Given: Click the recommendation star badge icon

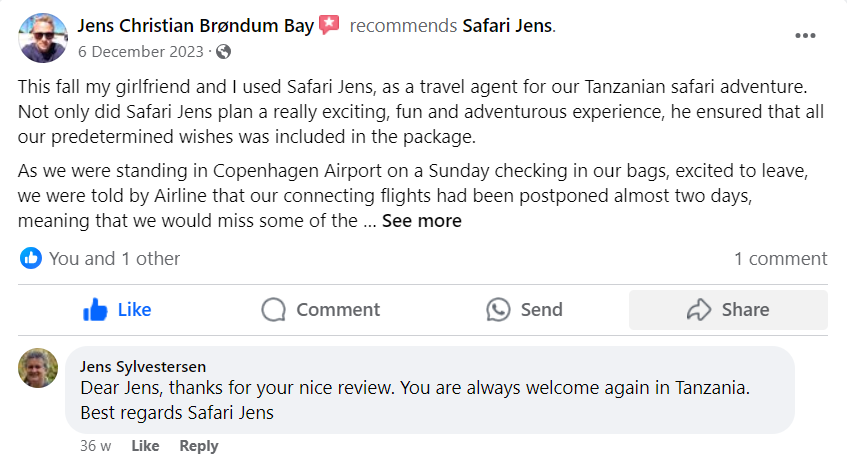Looking at the screenshot, I should click(x=330, y=26).
